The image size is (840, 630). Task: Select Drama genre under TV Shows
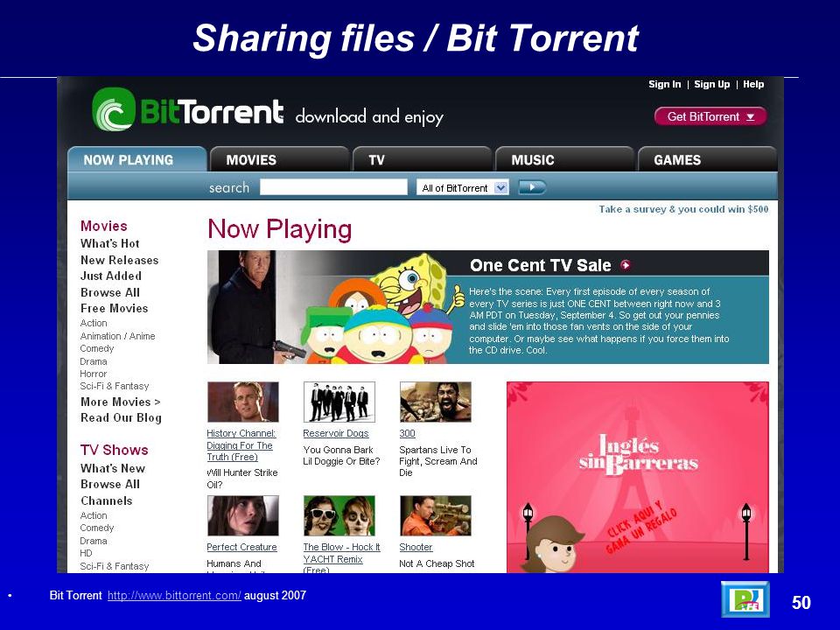tap(94, 541)
